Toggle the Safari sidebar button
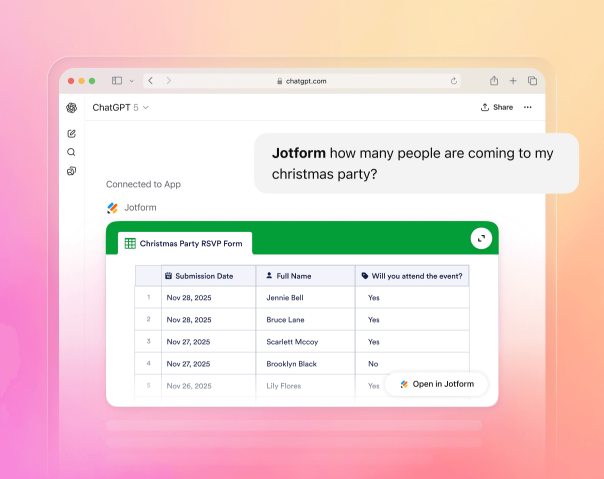This screenshot has height=479, width=604. [x=117, y=81]
